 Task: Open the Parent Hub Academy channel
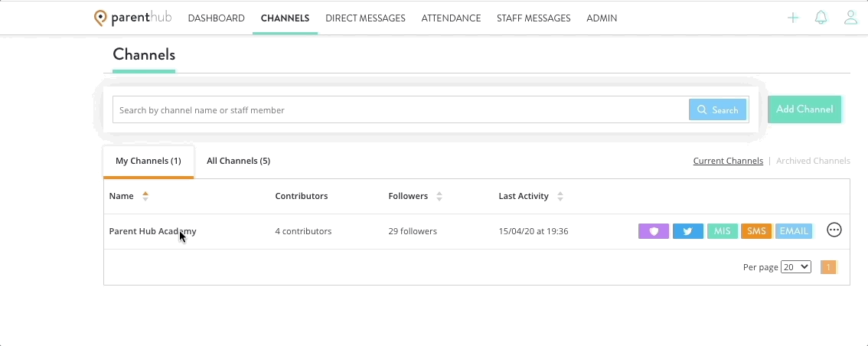point(153,231)
